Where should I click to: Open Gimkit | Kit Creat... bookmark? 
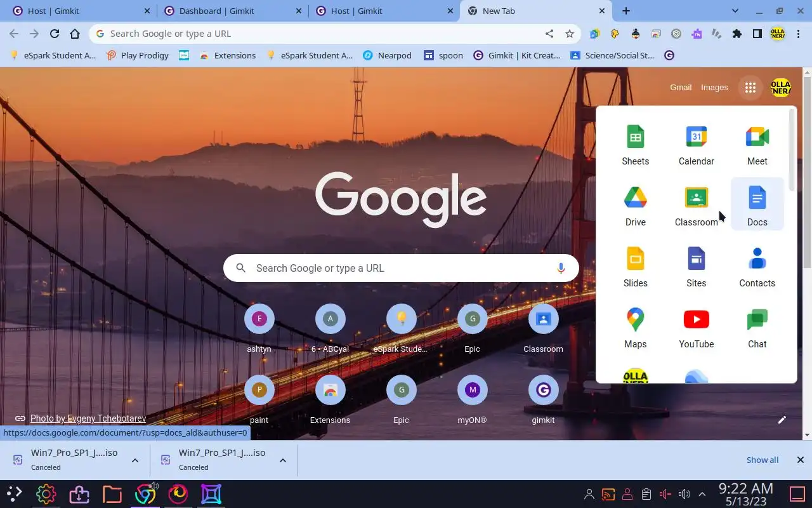coord(517,55)
